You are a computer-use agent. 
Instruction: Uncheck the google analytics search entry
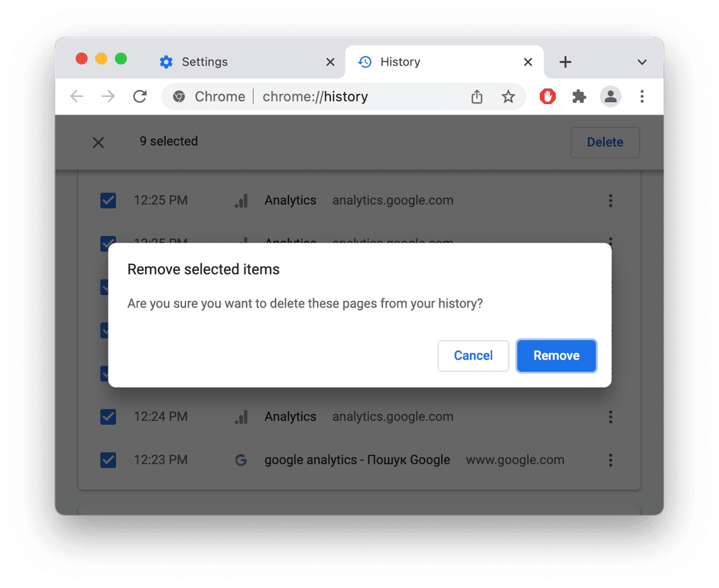108,460
